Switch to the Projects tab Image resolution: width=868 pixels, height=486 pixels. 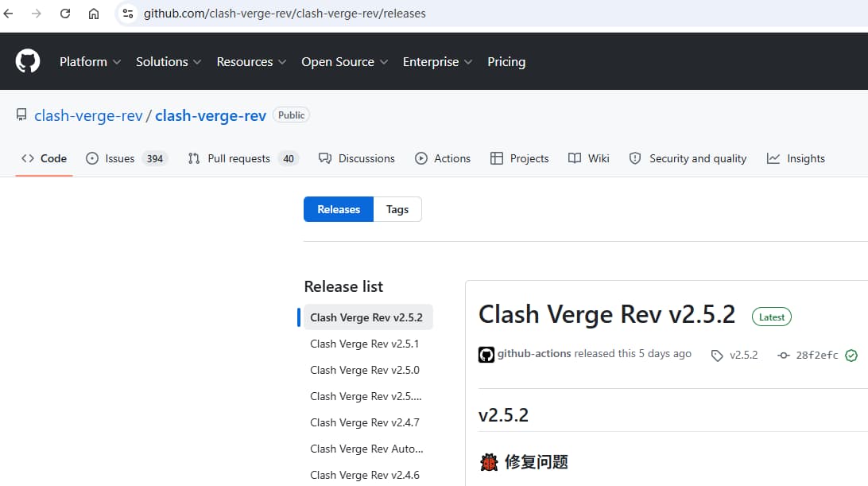519,158
